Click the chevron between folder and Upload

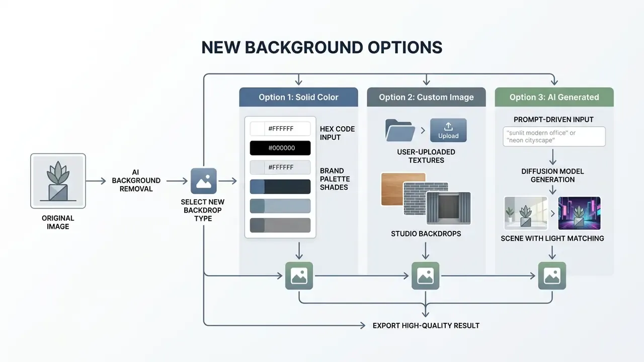tap(423, 131)
